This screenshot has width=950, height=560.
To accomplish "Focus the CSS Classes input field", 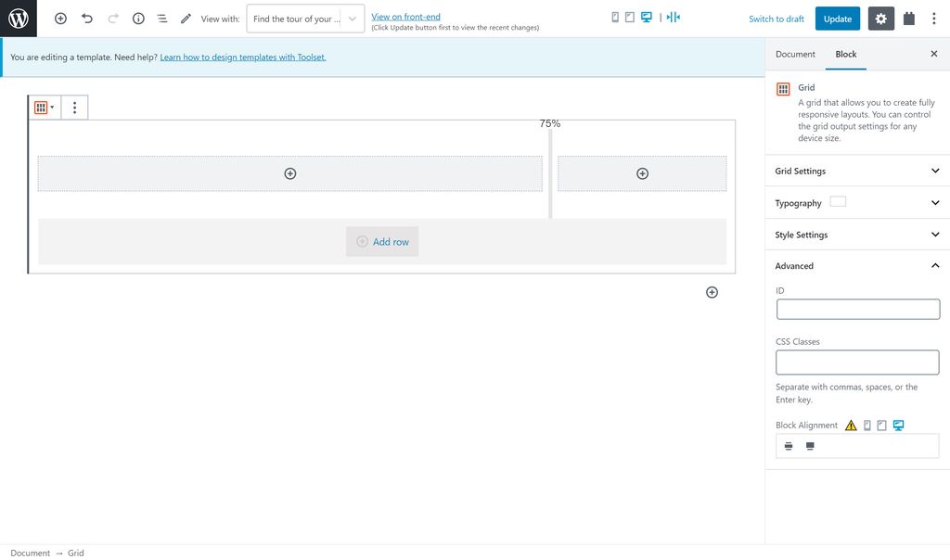I will pos(857,362).
